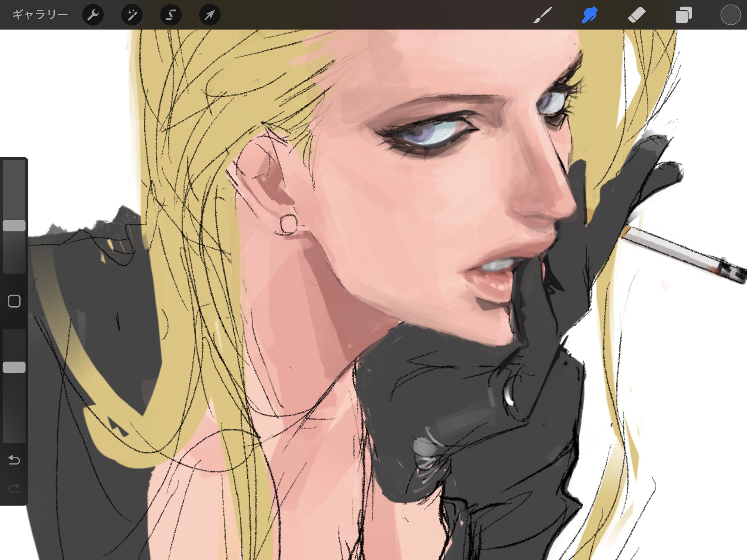The image size is (747, 560).
Task: Open the Actions wrench menu
Action: [93, 15]
